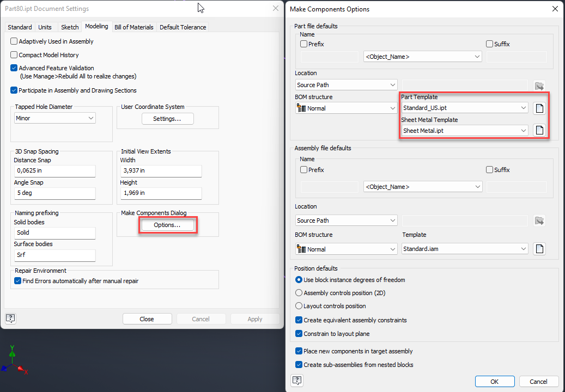
Task: Click the BOM structure icon showing Normal
Action: click(x=302, y=108)
